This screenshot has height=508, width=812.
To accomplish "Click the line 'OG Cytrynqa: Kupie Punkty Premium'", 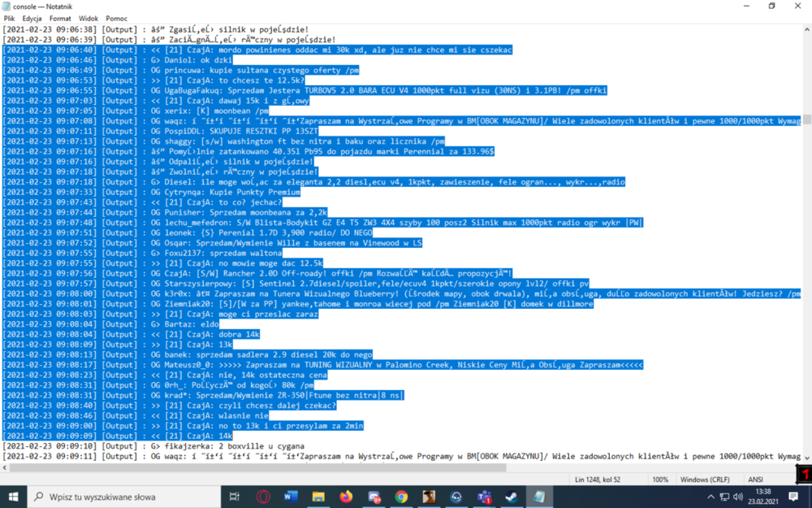I will point(151,192).
